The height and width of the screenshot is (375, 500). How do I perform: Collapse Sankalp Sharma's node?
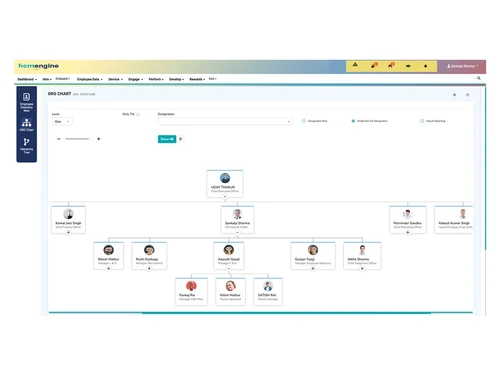(x=237, y=232)
